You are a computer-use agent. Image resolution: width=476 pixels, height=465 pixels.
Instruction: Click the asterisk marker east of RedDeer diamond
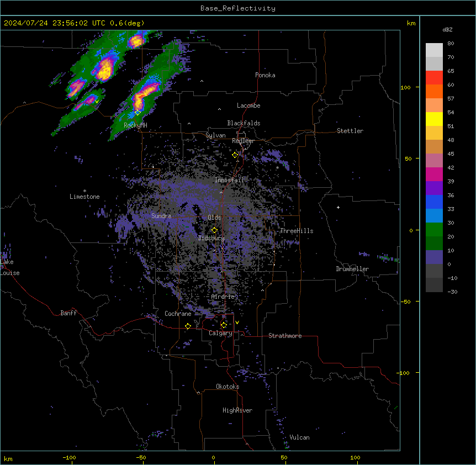pyautogui.click(x=277, y=168)
